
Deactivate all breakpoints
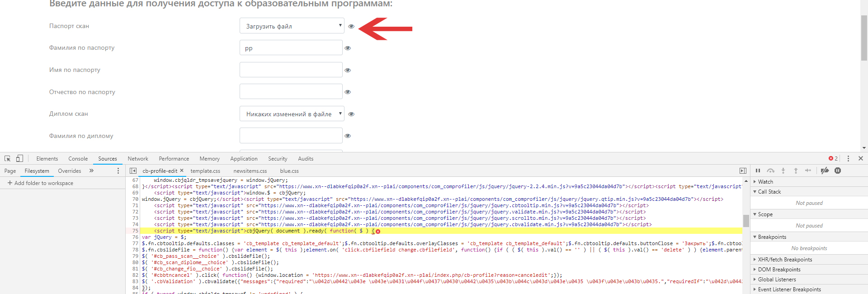[825, 171]
